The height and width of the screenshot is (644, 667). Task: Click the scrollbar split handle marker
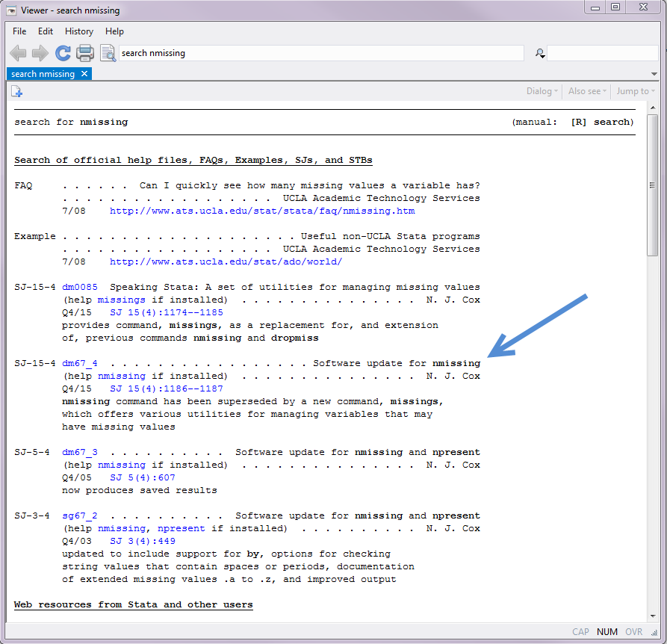[652, 185]
